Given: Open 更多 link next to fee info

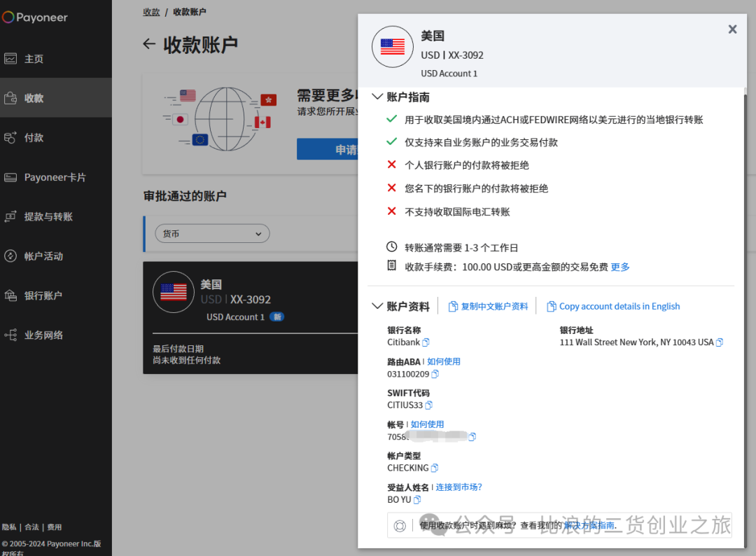Looking at the screenshot, I should 620,267.
